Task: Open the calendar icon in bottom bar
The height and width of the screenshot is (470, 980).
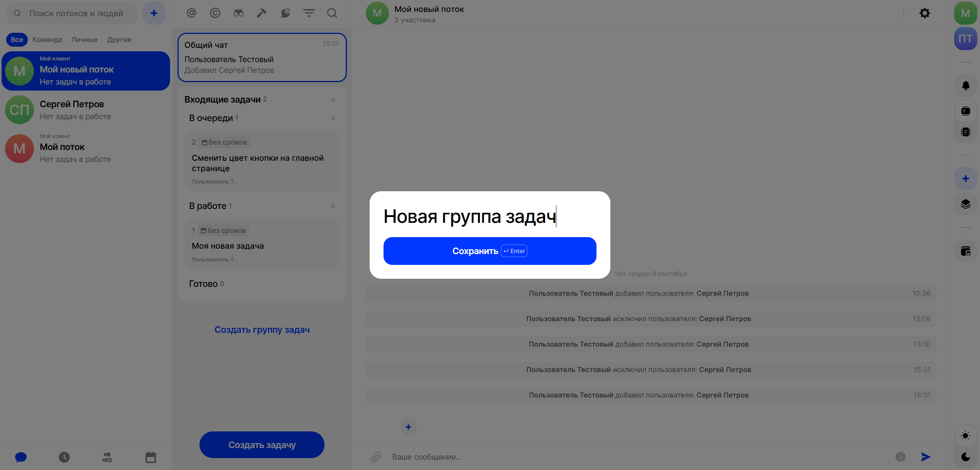Action: coord(150,457)
